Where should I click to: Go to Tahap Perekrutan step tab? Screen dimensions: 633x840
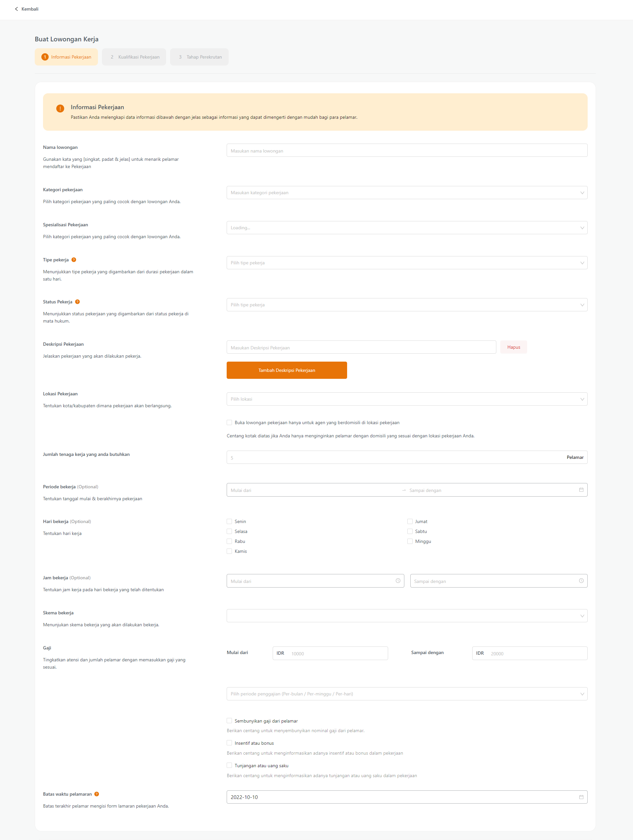199,57
